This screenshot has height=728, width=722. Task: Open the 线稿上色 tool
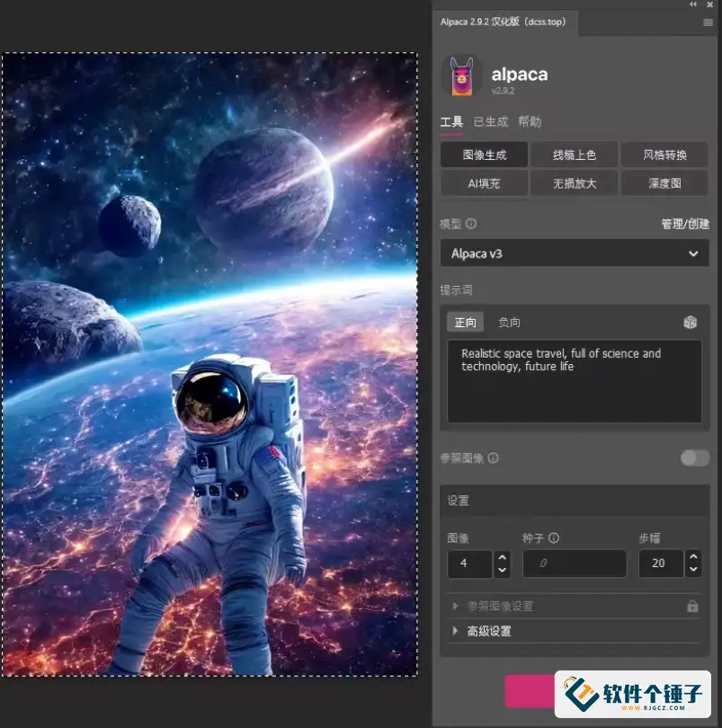coord(574,154)
